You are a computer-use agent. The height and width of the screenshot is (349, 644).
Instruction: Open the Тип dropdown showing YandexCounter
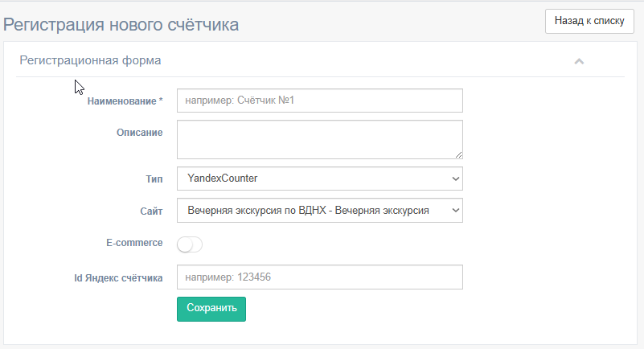(319, 179)
